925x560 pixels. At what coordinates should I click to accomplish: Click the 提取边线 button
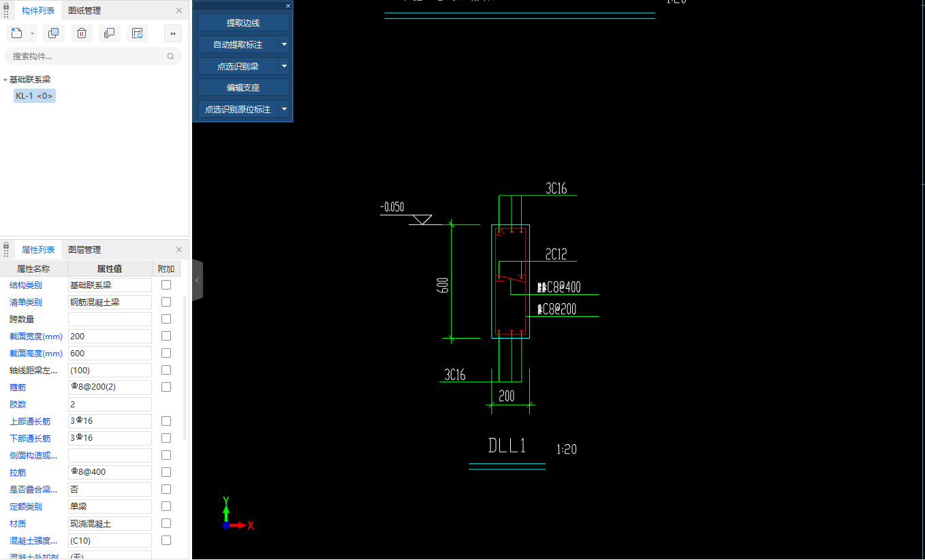(243, 22)
